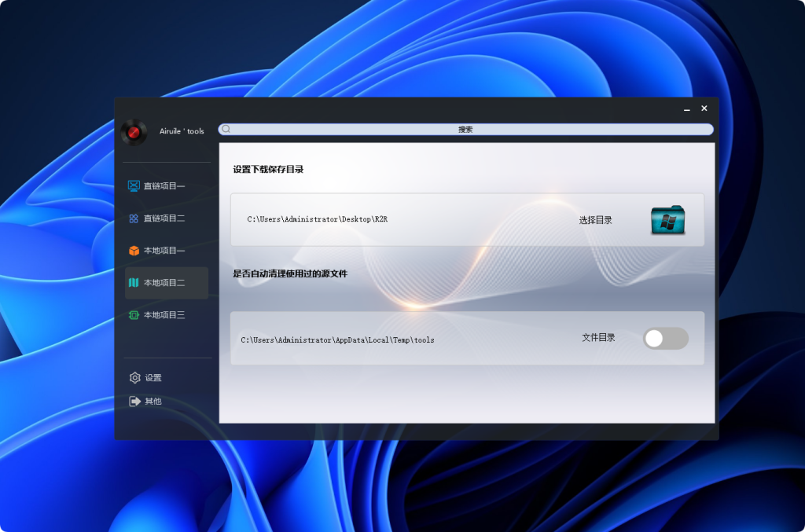Click the teal Windows folder icon
805x532 pixels.
click(x=668, y=220)
